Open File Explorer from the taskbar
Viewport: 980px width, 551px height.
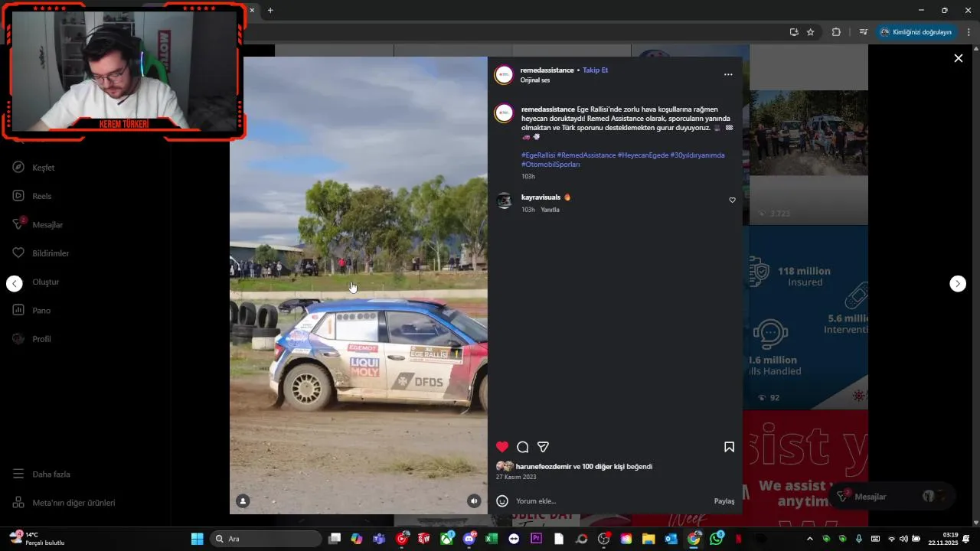pos(648,539)
